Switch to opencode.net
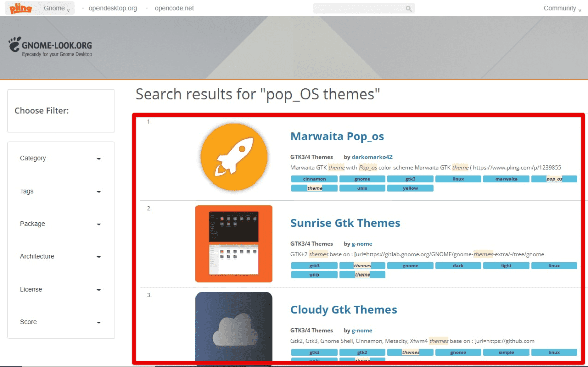Image resolution: width=588 pixels, height=367 pixels. (174, 8)
